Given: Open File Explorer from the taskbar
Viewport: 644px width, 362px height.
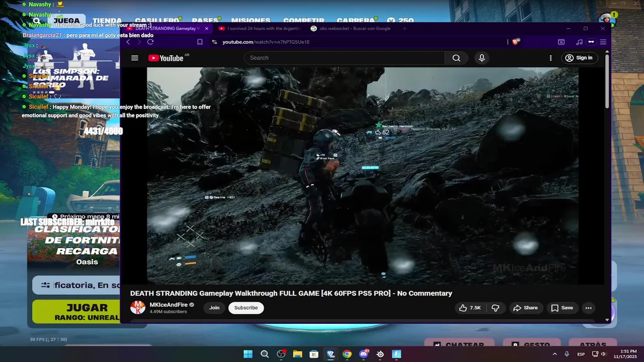Looking at the screenshot, I should (297, 354).
